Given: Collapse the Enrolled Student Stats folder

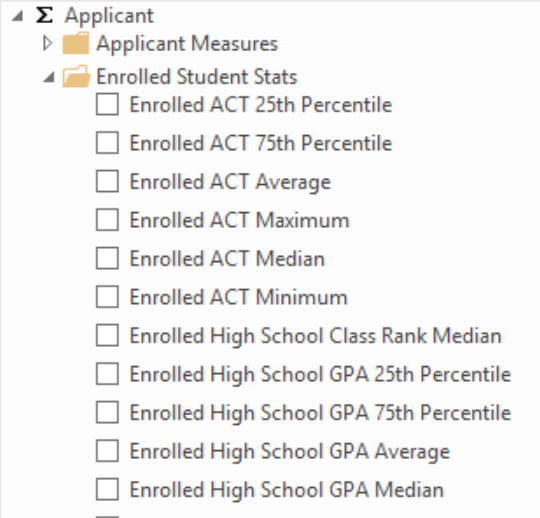Looking at the screenshot, I should pyautogui.click(x=49, y=77).
